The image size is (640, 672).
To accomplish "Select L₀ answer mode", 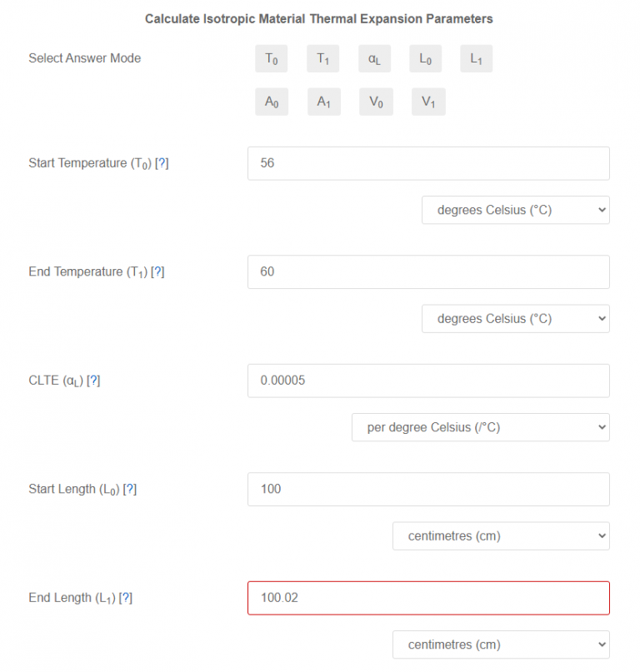I will (425, 58).
